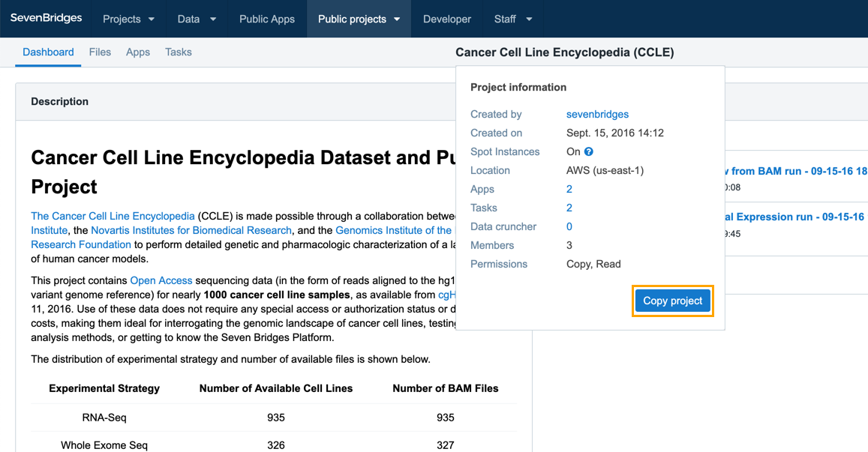
Task: Open Public Apps in the navigation bar
Action: pyautogui.click(x=267, y=19)
